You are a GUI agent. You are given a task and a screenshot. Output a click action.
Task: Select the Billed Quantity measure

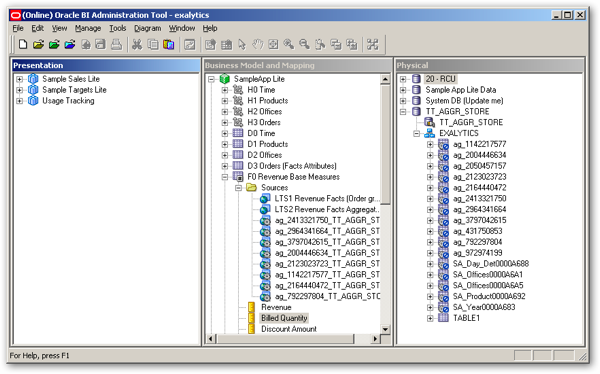coord(284,318)
